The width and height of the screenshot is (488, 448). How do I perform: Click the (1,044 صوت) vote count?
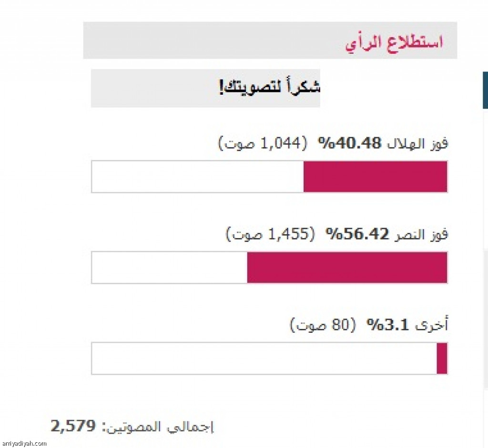tap(263, 143)
